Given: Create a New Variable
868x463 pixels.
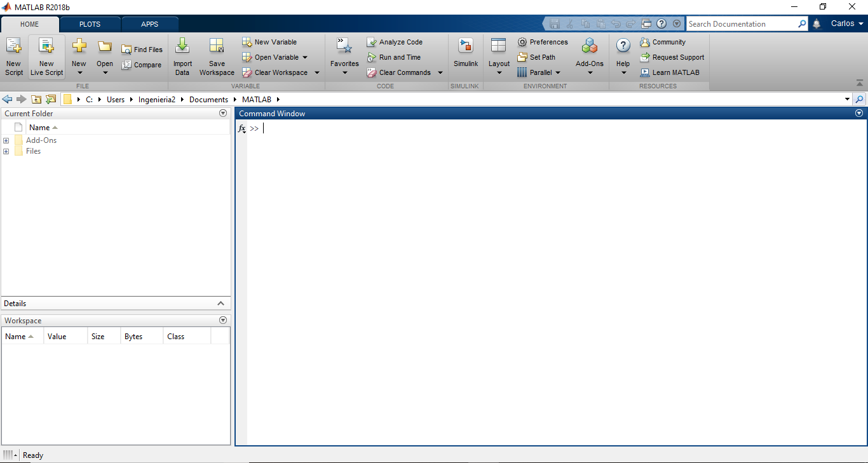Looking at the screenshot, I should (x=269, y=42).
